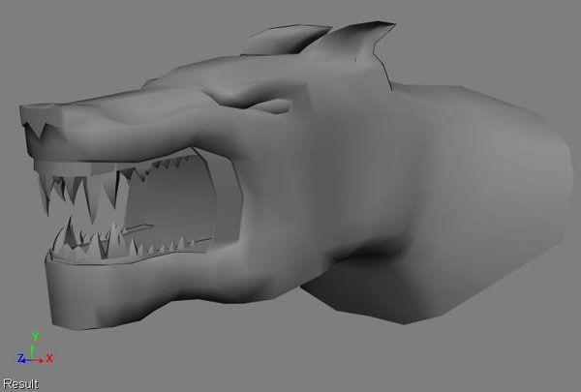581x392 pixels.
Task: Click the wolf model's eye socket
Action: coord(272,106)
